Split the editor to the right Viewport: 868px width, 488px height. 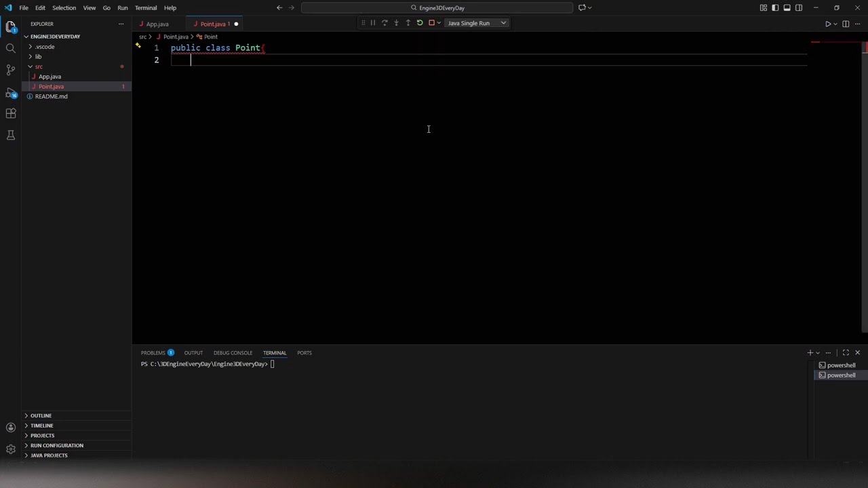846,24
